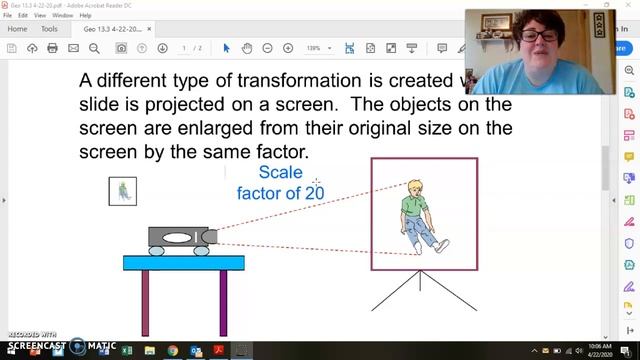Viewport: 640px width, 360px height.
Task: Choose the selection arrow tool
Action: pos(227,48)
